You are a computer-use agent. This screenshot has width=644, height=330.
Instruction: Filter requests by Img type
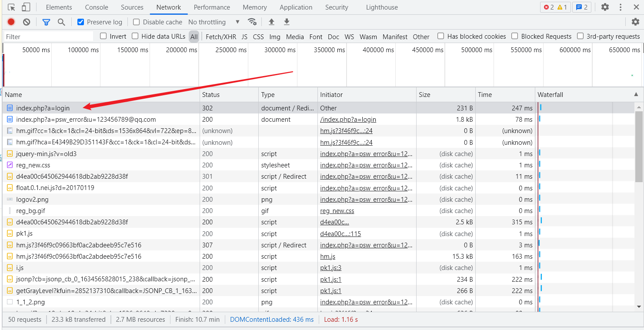[x=274, y=37]
